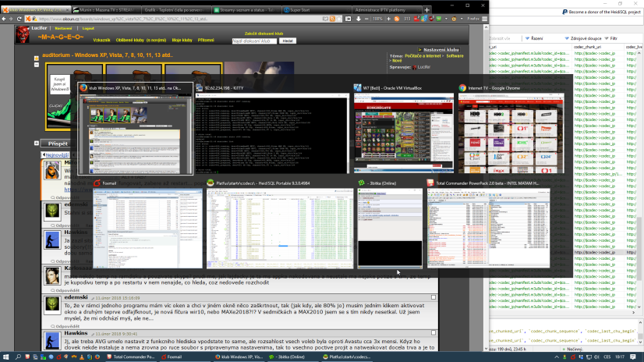Switch to 3bitka (Online) window thumbnail
The image size is (644, 362).
pyautogui.click(x=390, y=229)
